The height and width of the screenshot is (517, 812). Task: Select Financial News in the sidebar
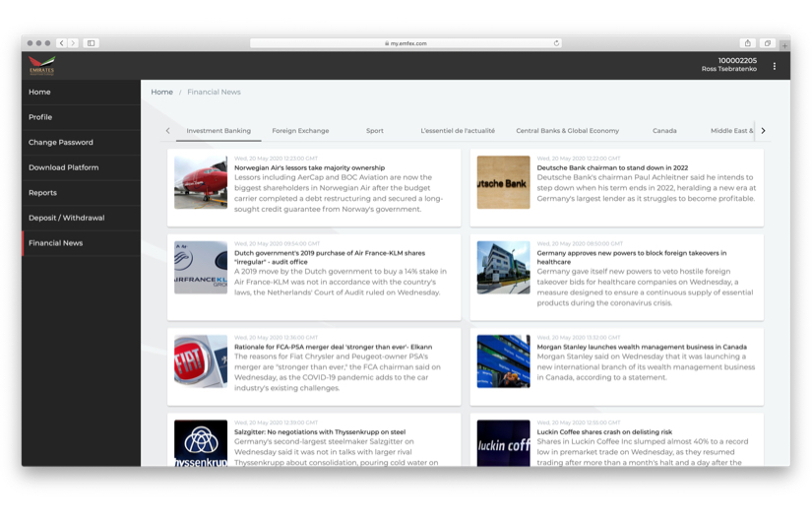81,243
